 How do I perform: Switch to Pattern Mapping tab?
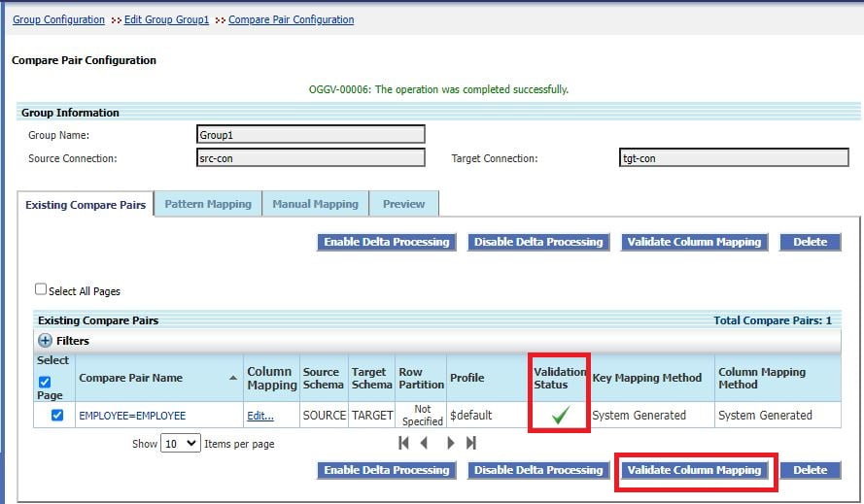[208, 204]
